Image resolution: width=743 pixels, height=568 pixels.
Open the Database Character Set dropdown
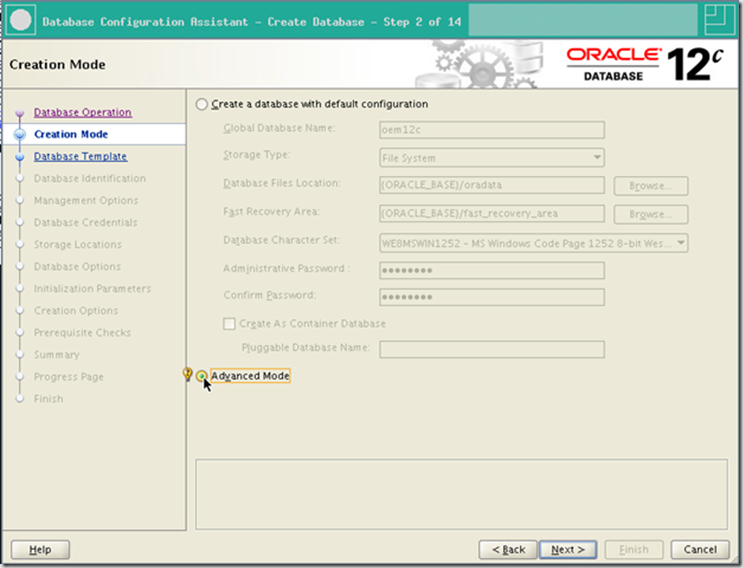pos(534,243)
